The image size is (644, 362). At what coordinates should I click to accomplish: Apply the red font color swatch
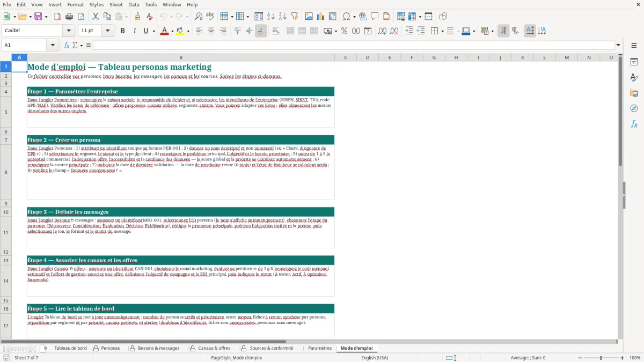click(164, 31)
